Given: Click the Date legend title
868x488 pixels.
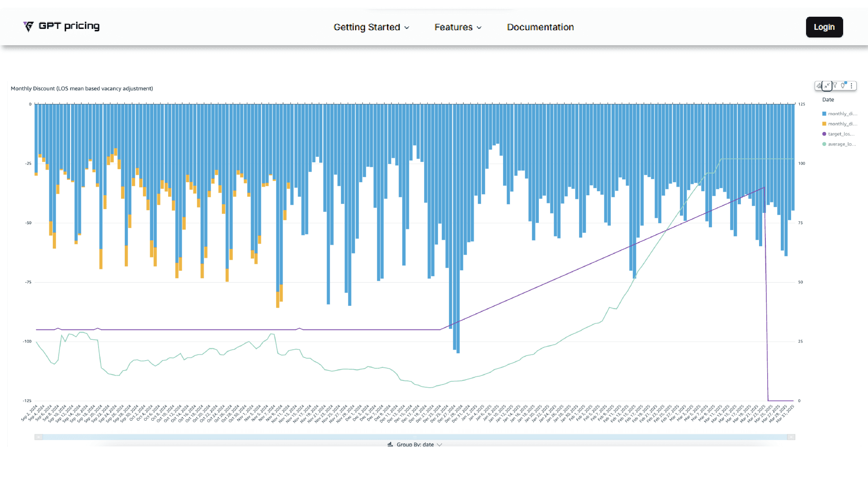Looking at the screenshot, I should click(828, 100).
